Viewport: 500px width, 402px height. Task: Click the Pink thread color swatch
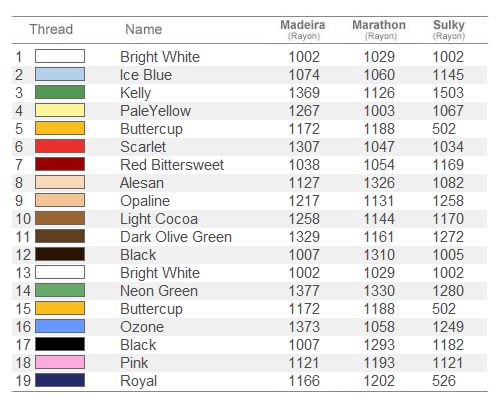point(60,362)
